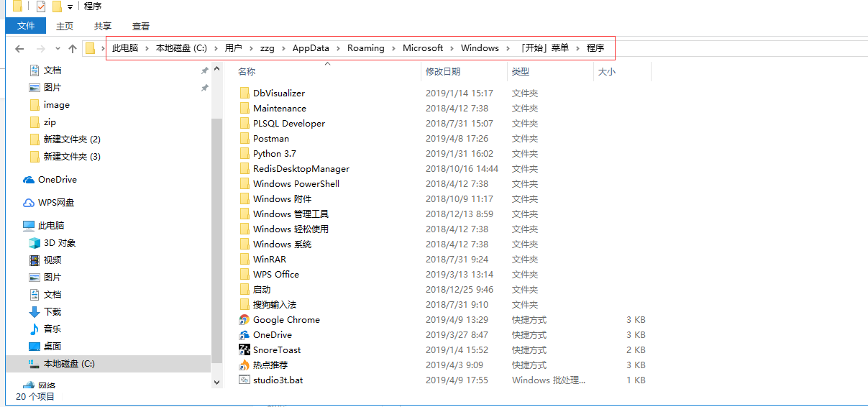Open 新建文件夹 (2) in sidebar
Viewport: 868px width, 407px height.
(72, 140)
